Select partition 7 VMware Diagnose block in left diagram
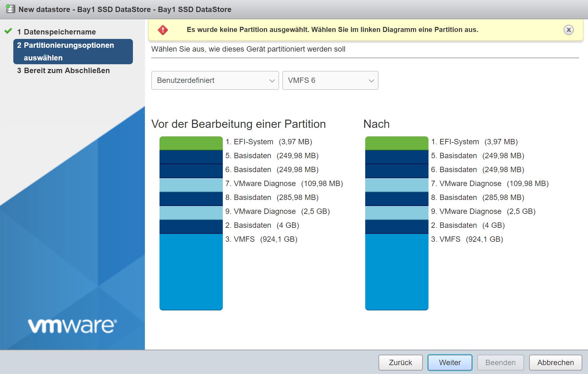The width and height of the screenshot is (588, 374). (191, 185)
